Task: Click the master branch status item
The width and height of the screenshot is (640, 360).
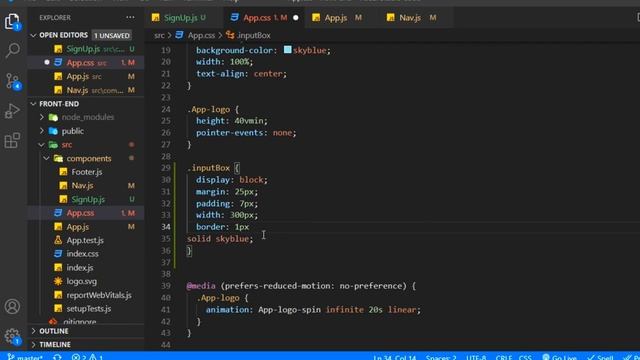Action: tap(25, 357)
